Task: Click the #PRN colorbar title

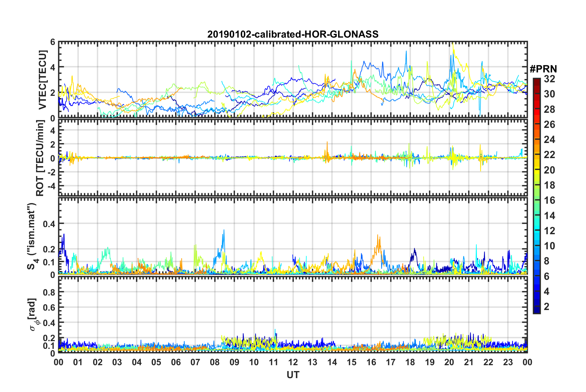Action: pos(543,69)
